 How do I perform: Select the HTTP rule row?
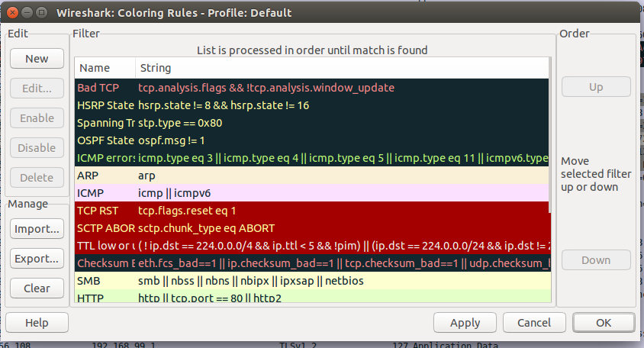click(x=312, y=296)
